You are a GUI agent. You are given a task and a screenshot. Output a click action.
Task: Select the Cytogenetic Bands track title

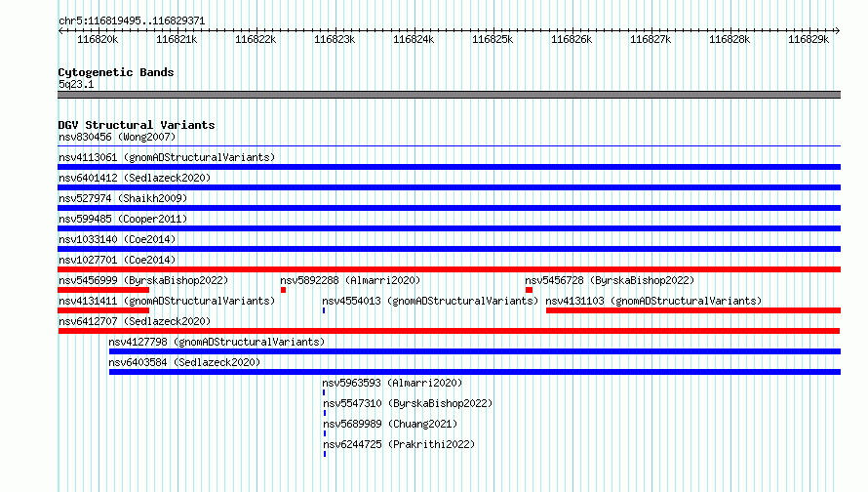coord(116,72)
